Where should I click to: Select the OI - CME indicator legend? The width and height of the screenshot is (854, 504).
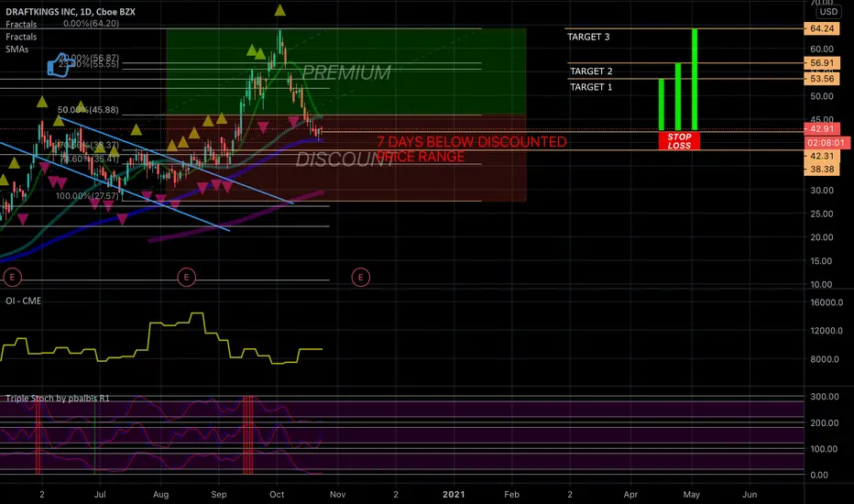pyautogui.click(x=24, y=301)
